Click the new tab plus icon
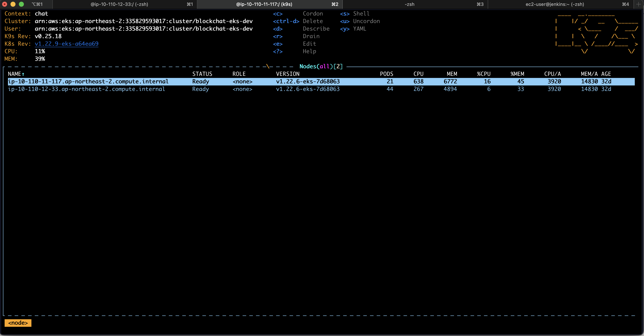The width and height of the screenshot is (644, 336). tap(639, 4)
